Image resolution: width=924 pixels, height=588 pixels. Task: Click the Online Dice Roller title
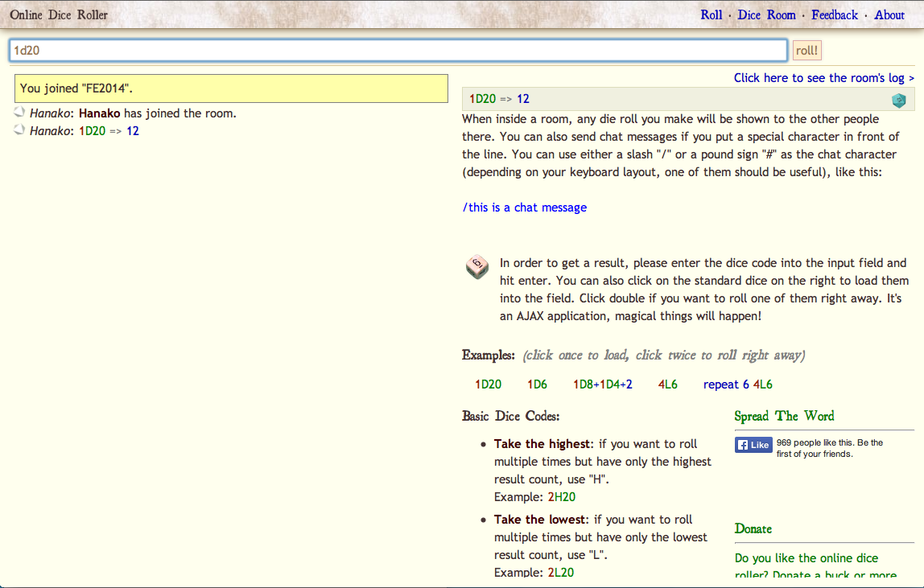coord(58,14)
